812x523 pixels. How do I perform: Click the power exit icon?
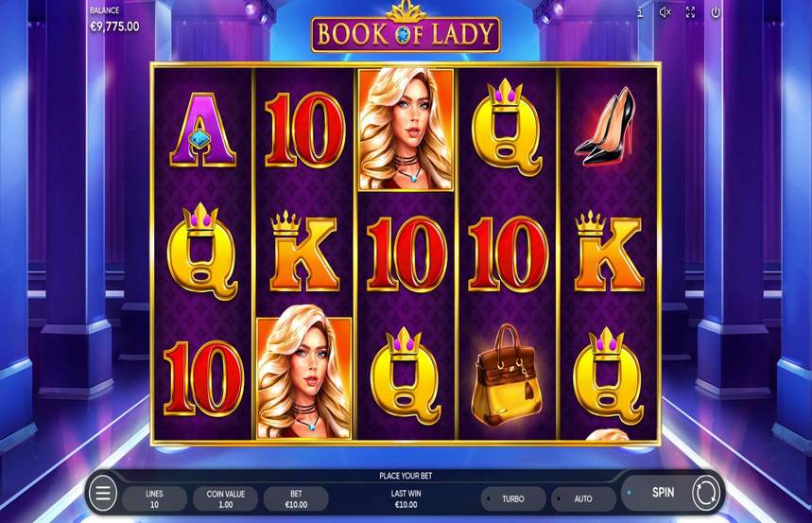click(x=716, y=12)
